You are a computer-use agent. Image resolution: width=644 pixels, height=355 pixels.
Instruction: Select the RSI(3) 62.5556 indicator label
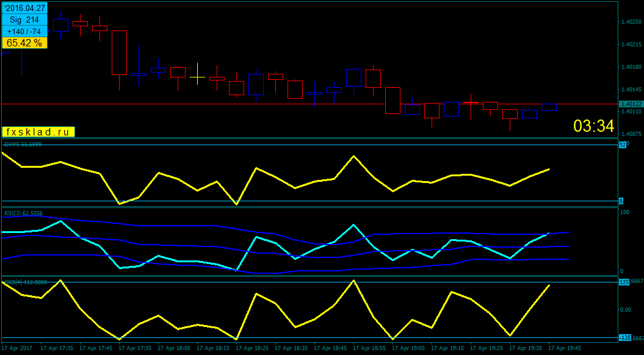(23, 213)
